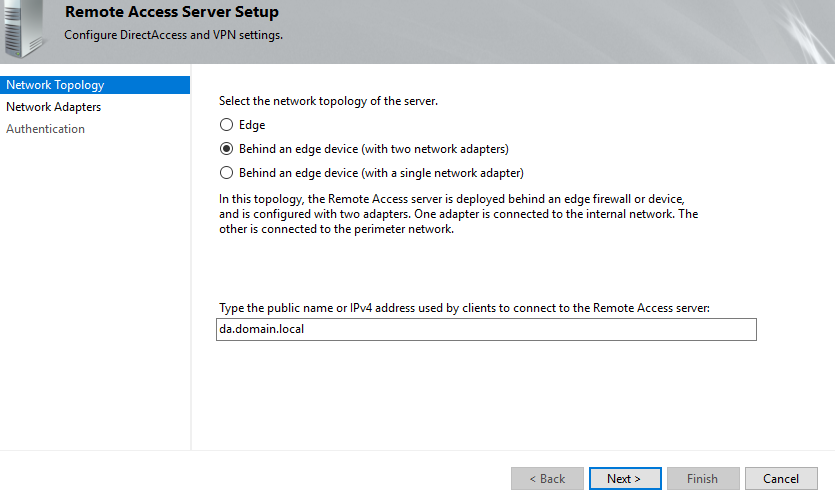Click the grayed-out Finish button
This screenshot has height=495, width=835.
[x=703, y=479]
